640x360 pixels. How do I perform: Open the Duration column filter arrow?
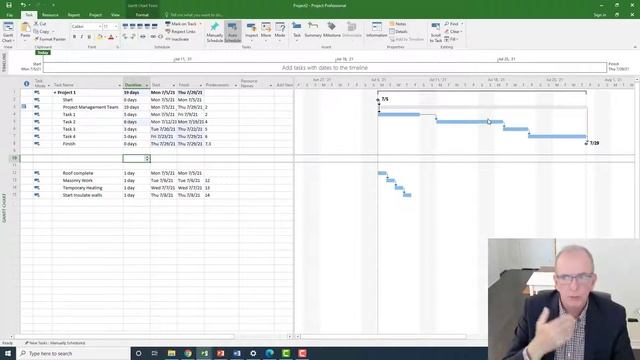coord(147,85)
